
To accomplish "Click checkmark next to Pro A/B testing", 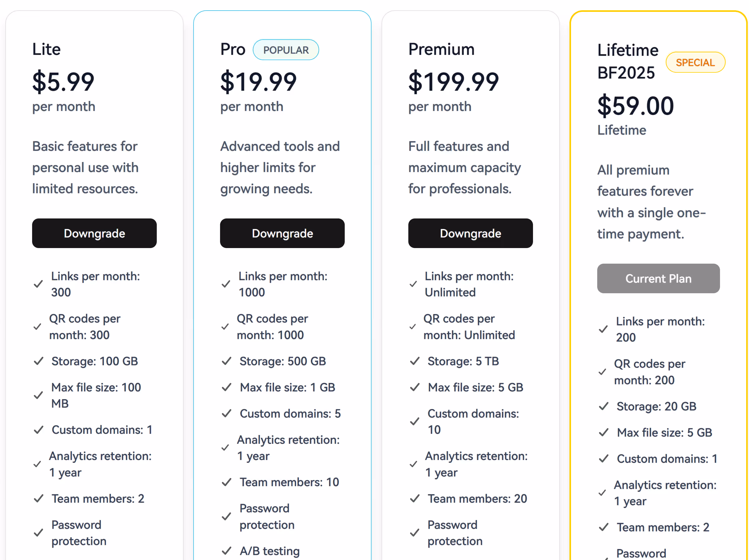I will click(227, 551).
